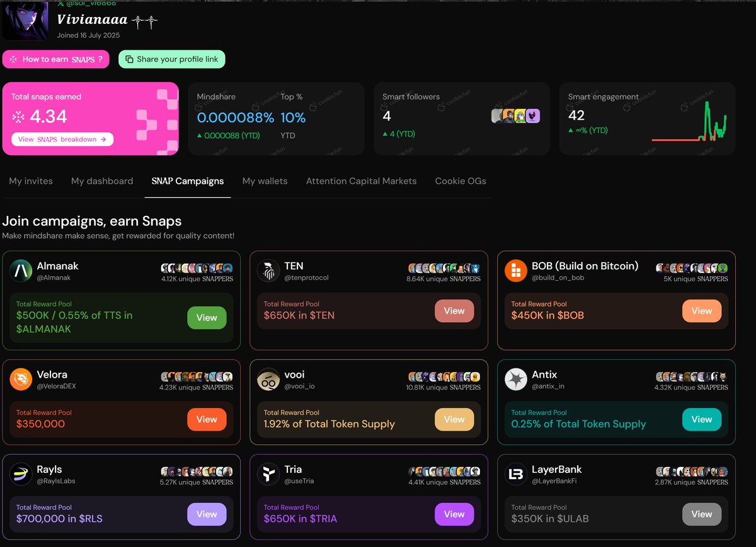Click Share your profile link button
The width and height of the screenshot is (756, 547).
tap(171, 59)
